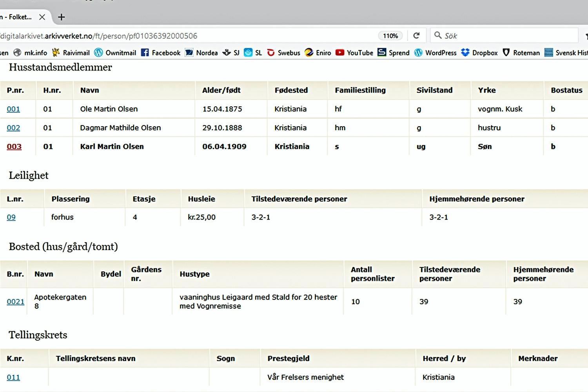Open the WordPress bookmark
The height and width of the screenshot is (392, 588).
pos(436,53)
